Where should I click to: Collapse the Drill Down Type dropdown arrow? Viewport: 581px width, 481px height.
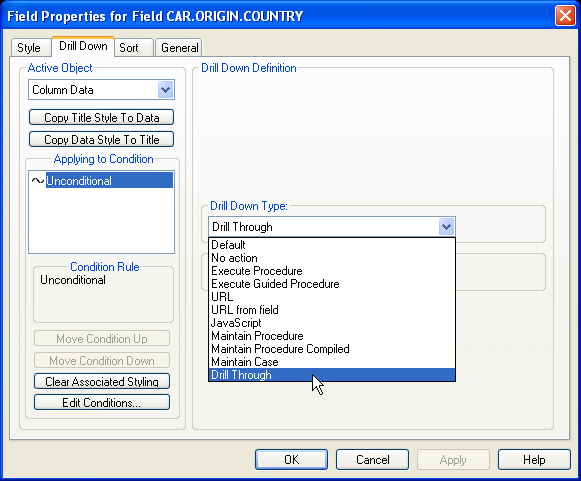pos(446,226)
